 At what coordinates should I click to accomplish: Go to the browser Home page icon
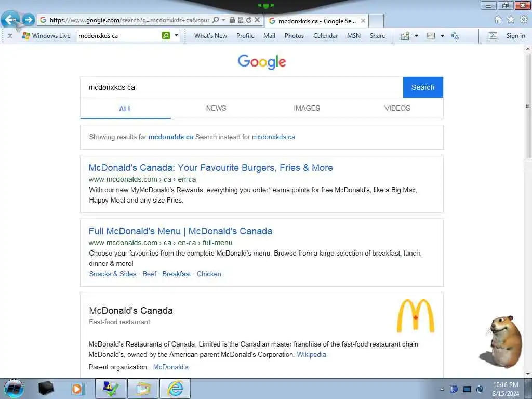pyautogui.click(x=498, y=20)
